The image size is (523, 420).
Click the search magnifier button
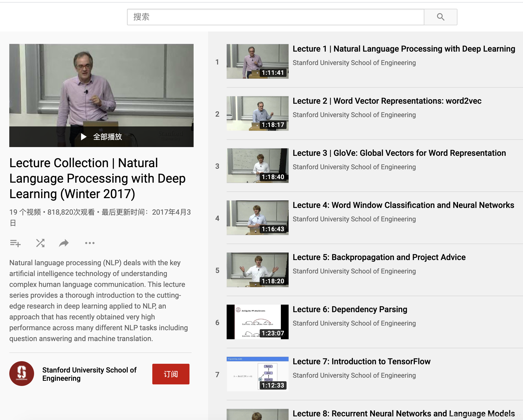click(x=440, y=17)
